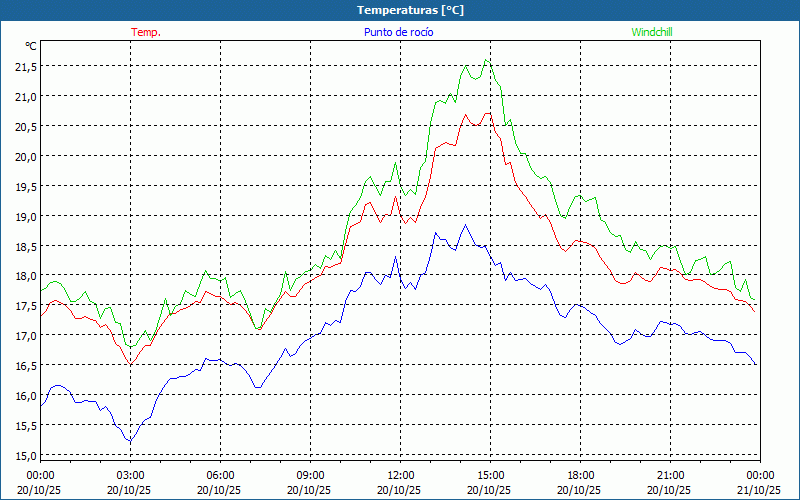Select the 20,0 y-axis label
The height and width of the screenshot is (500, 800).
(26, 156)
